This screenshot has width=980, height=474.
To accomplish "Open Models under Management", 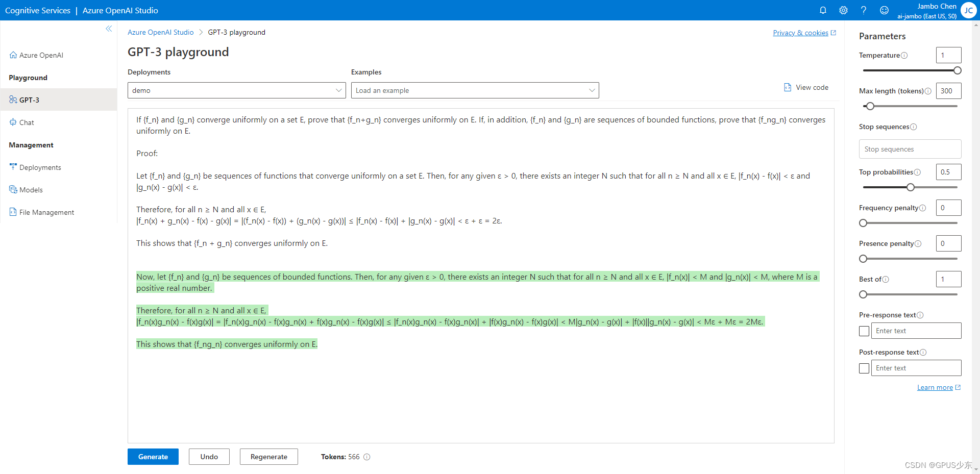I will pyautogui.click(x=31, y=190).
